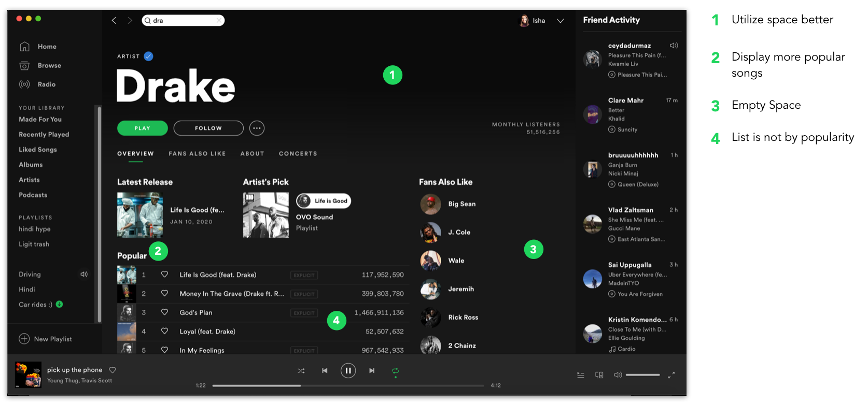Go back with the left arrow
Viewport: 868px width, 402px height.
point(114,20)
